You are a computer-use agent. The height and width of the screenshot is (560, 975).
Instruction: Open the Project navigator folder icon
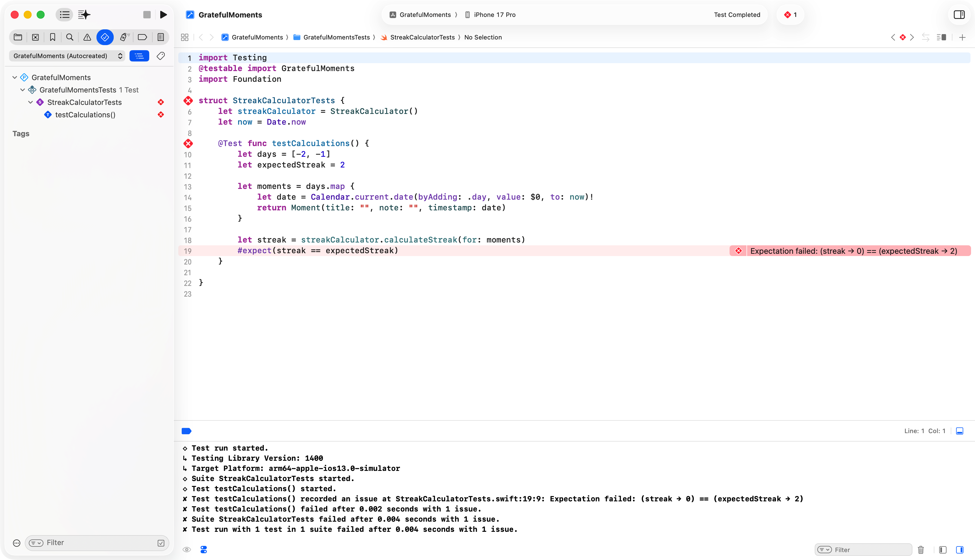click(18, 37)
